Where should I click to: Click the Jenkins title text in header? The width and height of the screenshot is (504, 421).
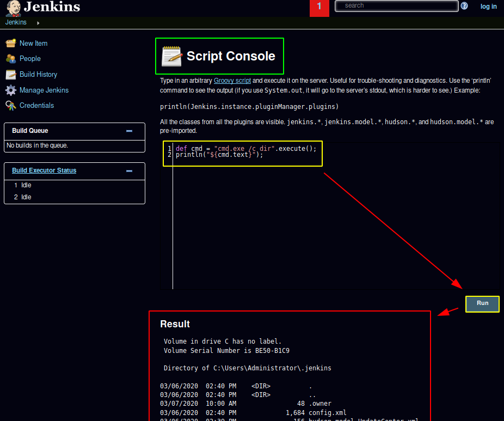tap(52, 7)
